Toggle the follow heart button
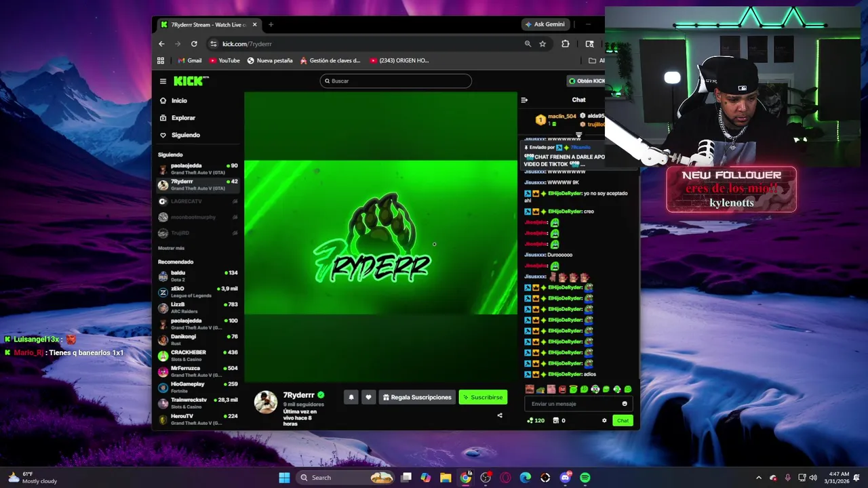The height and width of the screenshot is (488, 868). [x=368, y=397]
